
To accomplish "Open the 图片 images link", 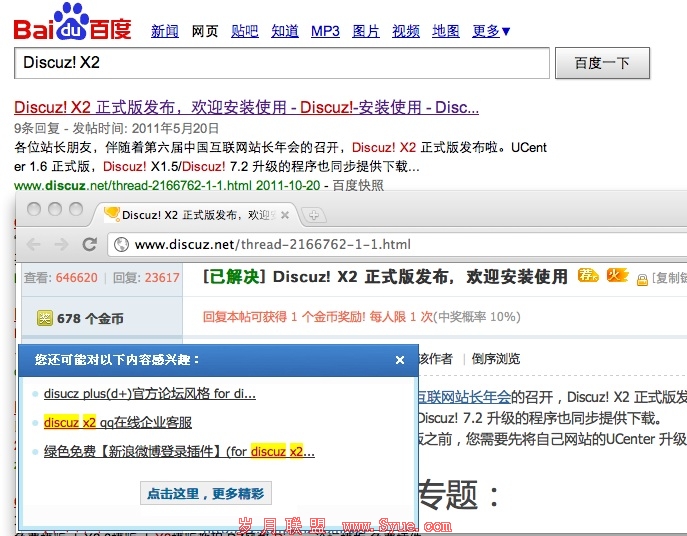I will click(365, 31).
